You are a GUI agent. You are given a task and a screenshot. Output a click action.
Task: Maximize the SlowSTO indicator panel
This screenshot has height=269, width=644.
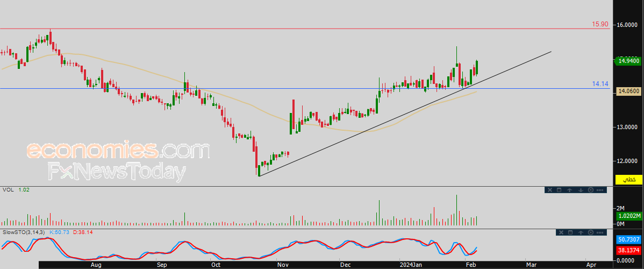(x=570, y=232)
